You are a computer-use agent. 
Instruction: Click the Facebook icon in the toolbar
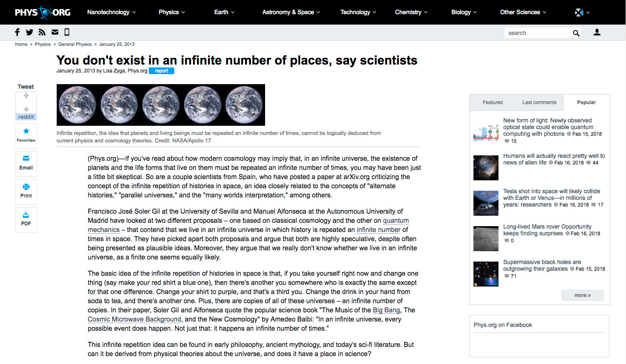tap(17, 32)
